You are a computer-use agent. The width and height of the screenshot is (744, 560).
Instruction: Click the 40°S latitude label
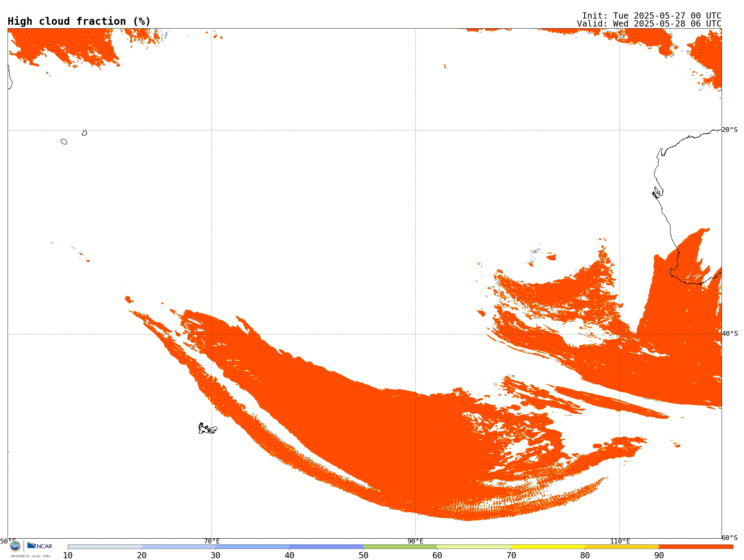pyautogui.click(x=730, y=334)
